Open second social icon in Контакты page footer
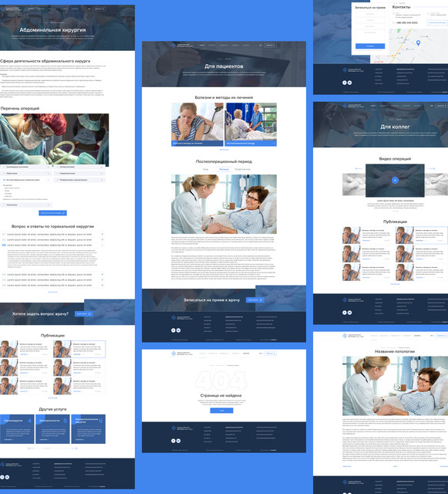Screen dimensions: 448x494 [x=350, y=83]
